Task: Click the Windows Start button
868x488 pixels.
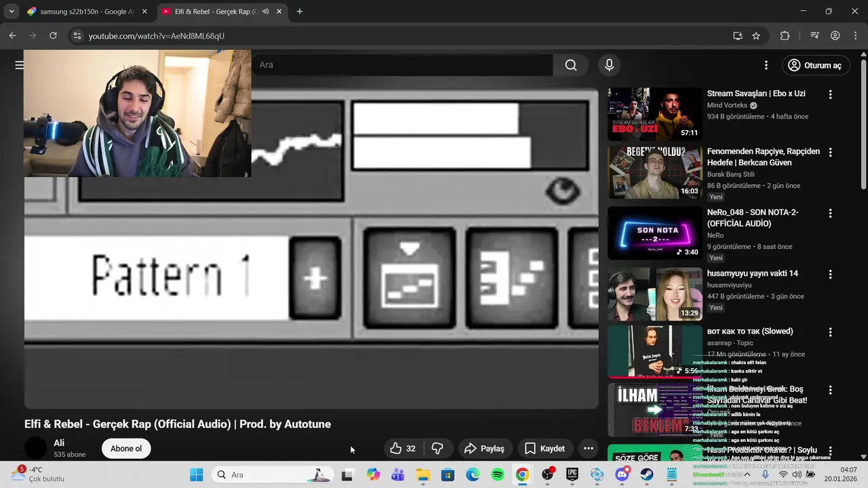Action: [x=197, y=475]
